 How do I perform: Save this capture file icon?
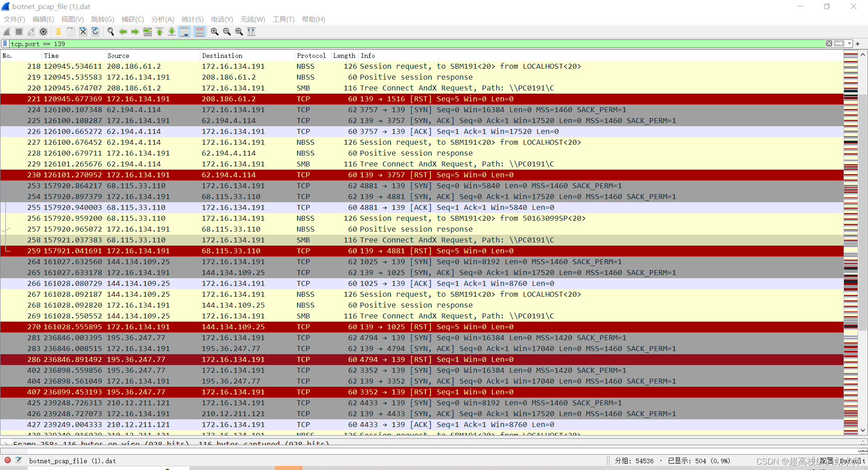click(71, 32)
